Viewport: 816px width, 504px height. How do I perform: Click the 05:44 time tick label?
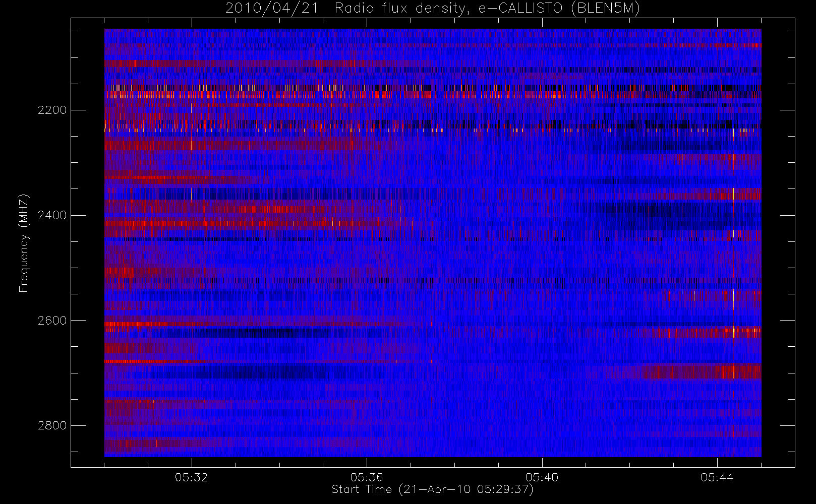pos(717,477)
